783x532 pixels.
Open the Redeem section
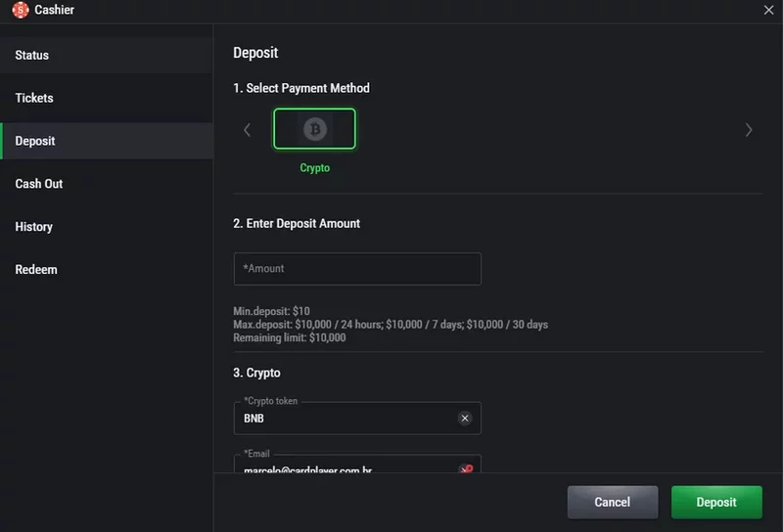[36, 270]
